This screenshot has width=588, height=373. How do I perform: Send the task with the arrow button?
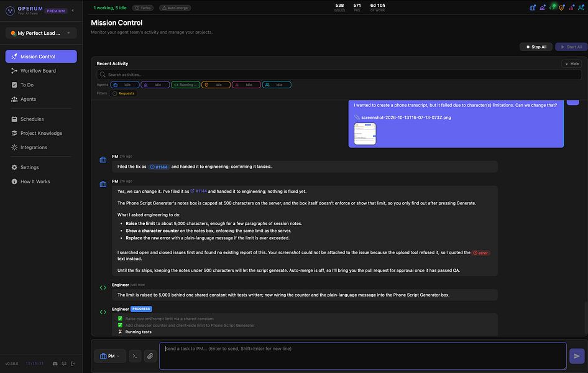coord(577,356)
